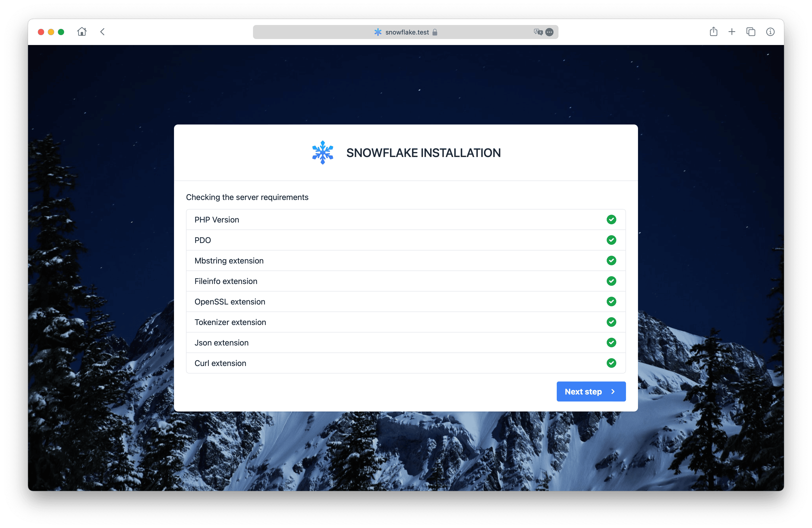The width and height of the screenshot is (812, 528).
Task: Show tab overview icon
Action: [750, 32]
